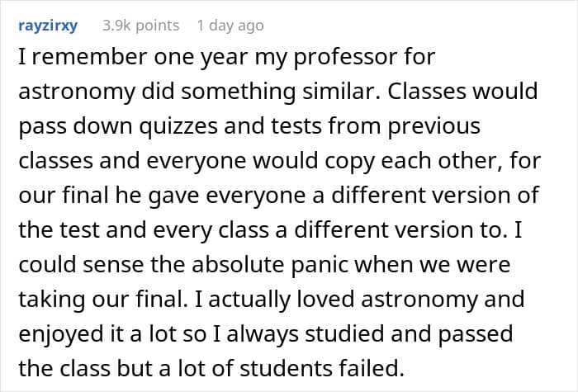Click the word 'professor' in the comment
This screenshot has width=578, height=392.
[345, 58]
